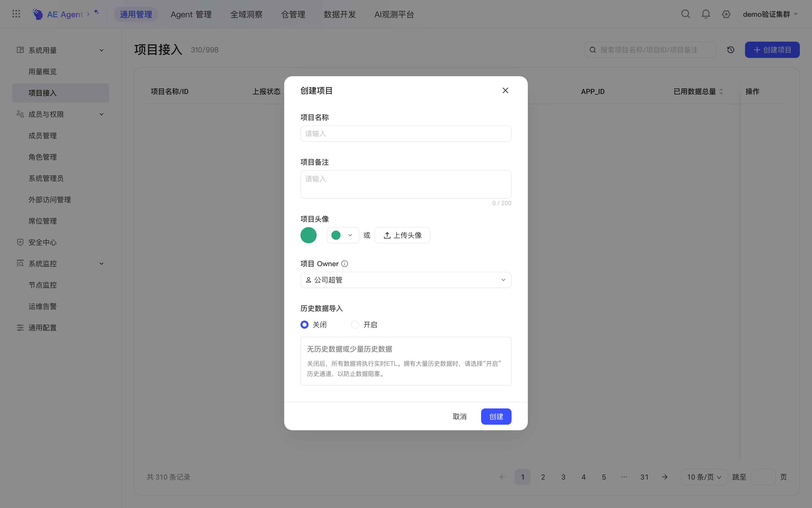Image resolution: width=812 pixels, height=508 pixels.
Task: Click the upload icon in 上传头像
Action: (387, 235)
